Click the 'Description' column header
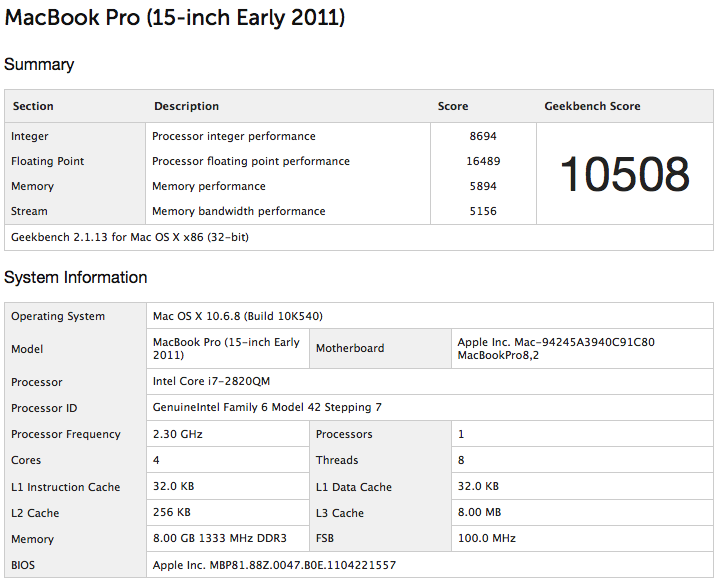The height and width of the screenshot is (585, 721). tap(186, 106)
